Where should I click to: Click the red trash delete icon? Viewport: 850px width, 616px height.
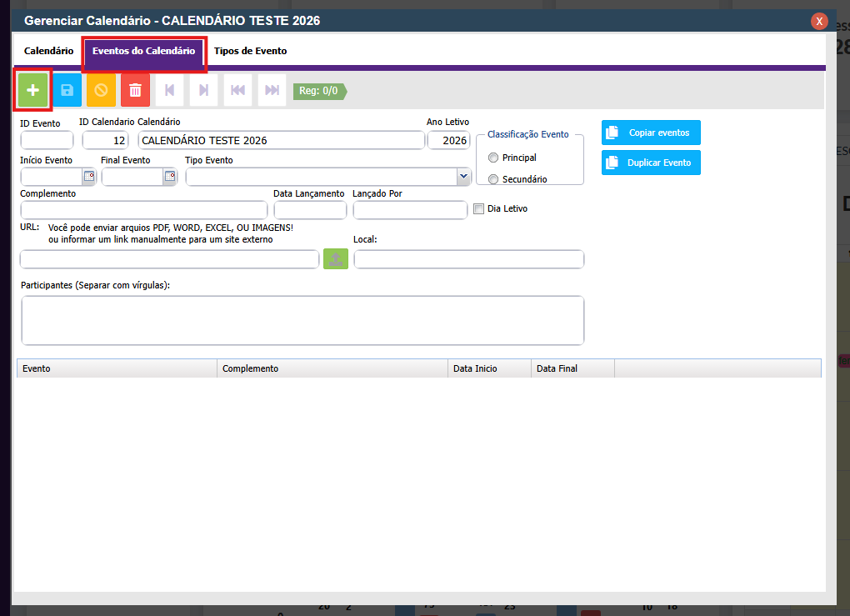(135, 90)
